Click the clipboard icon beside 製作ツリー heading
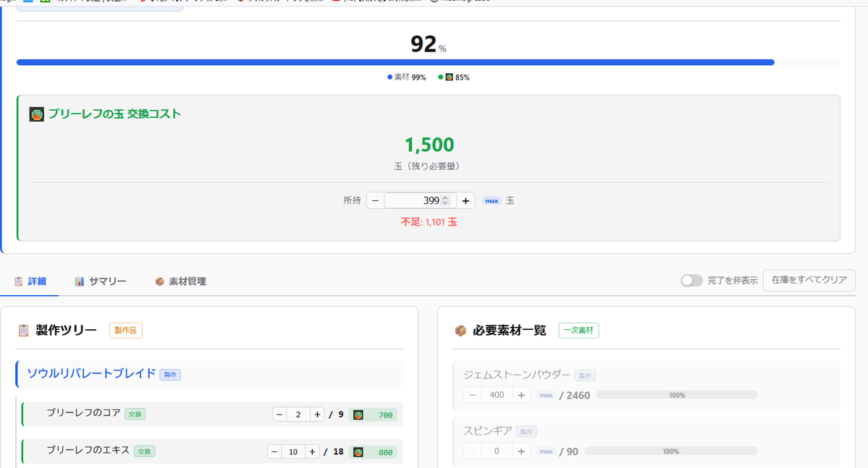Screen dimensions: 868x468 [x=23, y=331]
